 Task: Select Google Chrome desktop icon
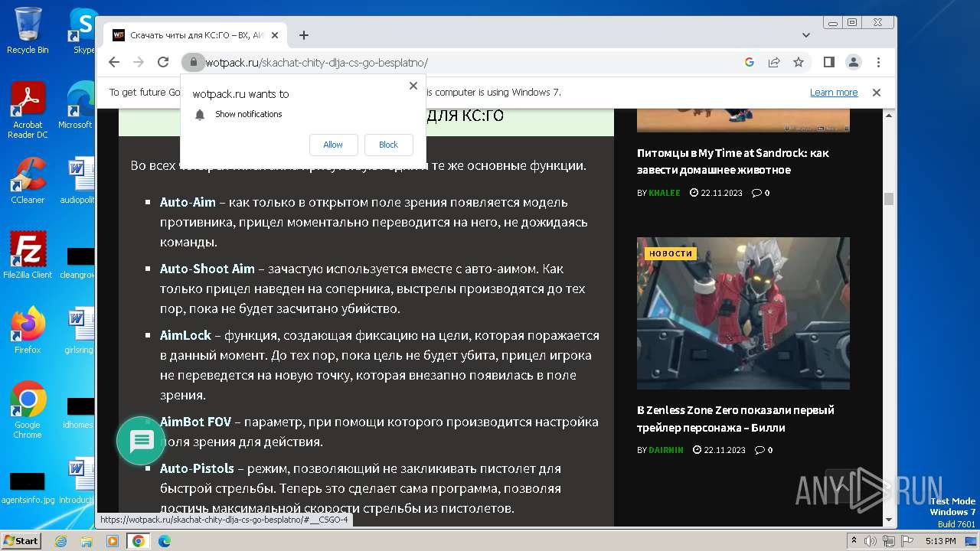28,409
